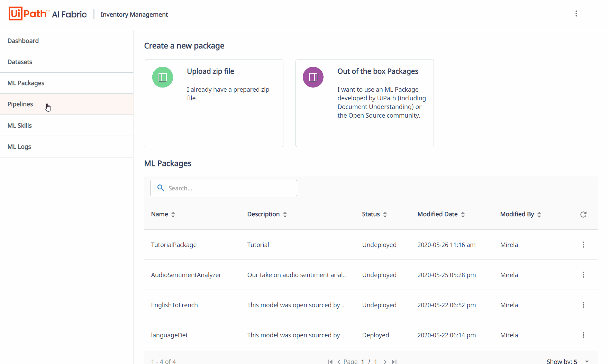This screenshot has width=609, height=364.
Task: Open TutorialPackage row actions menu
Action: [583, 245]
